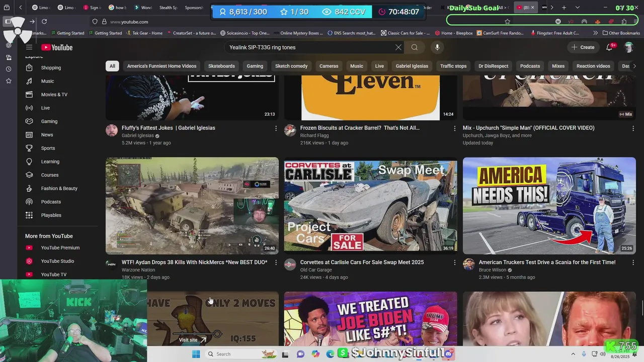Expand Other Bookmarks folder

[x=621, y=33]
